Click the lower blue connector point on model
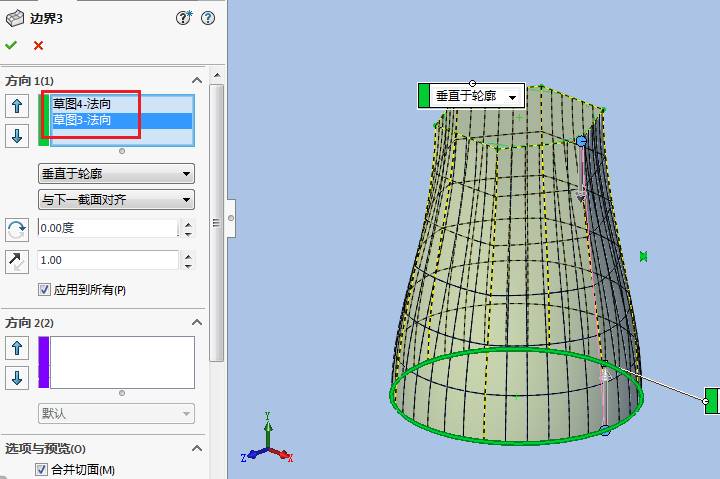This screenshot has width=720, height=479. (x=605, y=431)
